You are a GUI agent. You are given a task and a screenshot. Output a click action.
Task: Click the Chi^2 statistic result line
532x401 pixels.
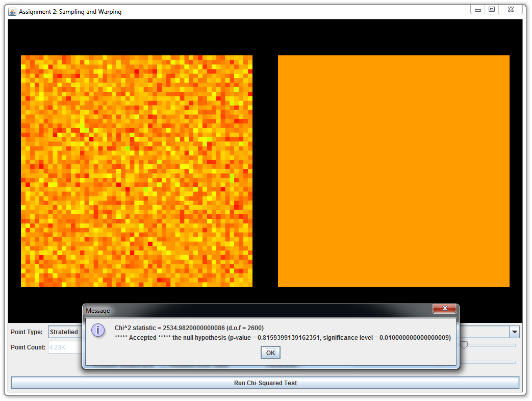[189, 328]
